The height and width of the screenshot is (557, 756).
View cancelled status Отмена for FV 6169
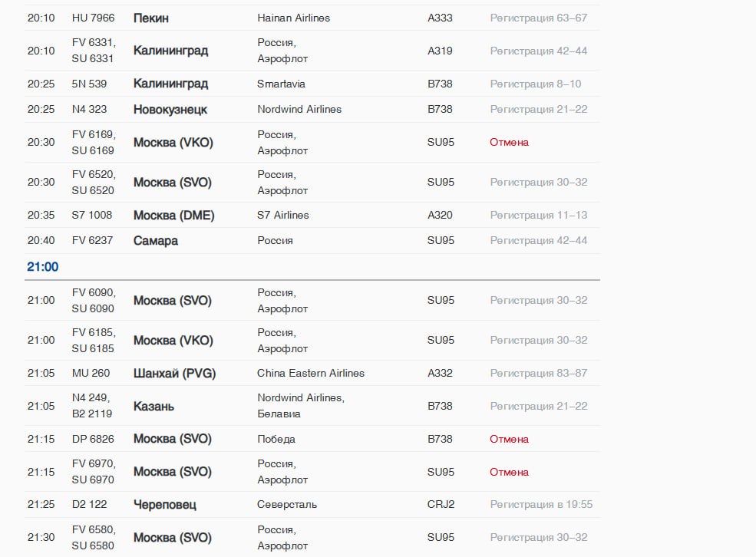tap(509, 142)
